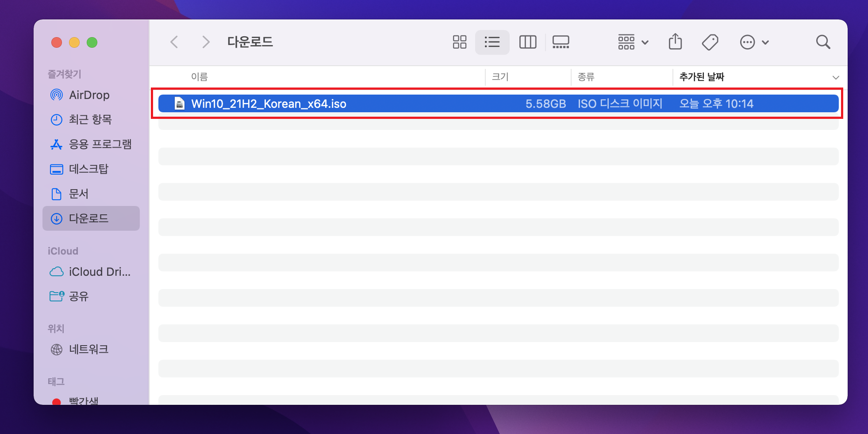Click the iCloud section header
Image resolution: width=868 pixels, height=434 pixels.
point(63,251)
